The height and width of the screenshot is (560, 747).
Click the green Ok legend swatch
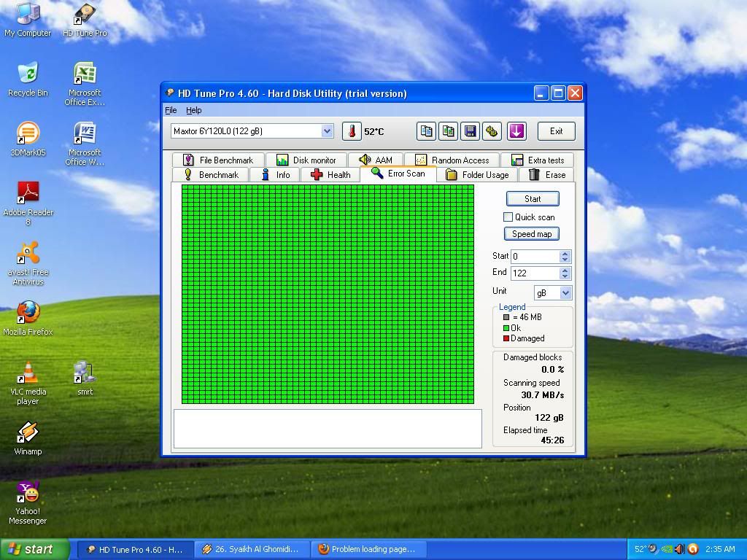pyautogui.click(x=506, y=328)
